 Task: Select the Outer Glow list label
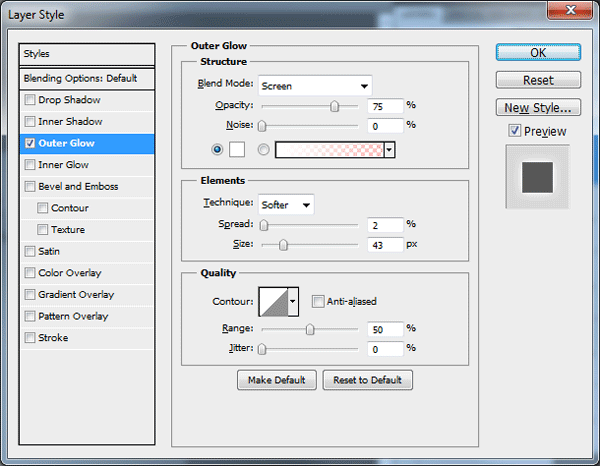(x=66, y=143)
